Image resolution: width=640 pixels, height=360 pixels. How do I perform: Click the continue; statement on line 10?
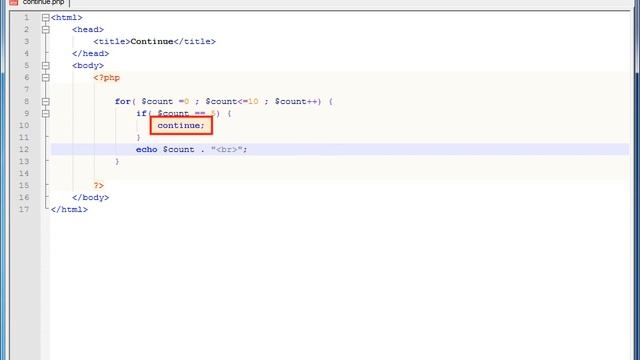181,125
